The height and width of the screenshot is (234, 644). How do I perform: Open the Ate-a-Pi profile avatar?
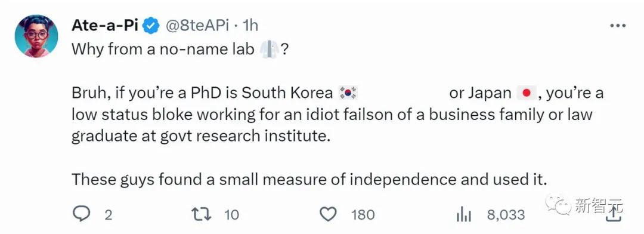[x=36, y=36]
